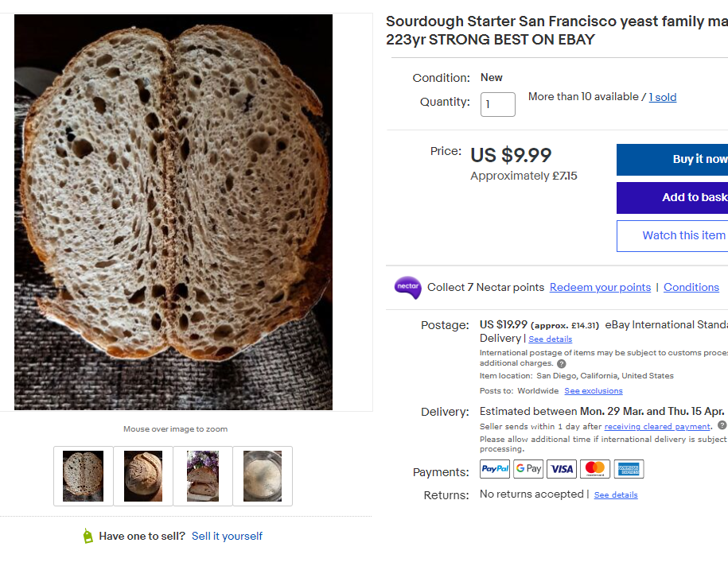Click the Buy it now button
This screenshot has height=566, width=728.
pyautogui.click(x=672, y=160)
